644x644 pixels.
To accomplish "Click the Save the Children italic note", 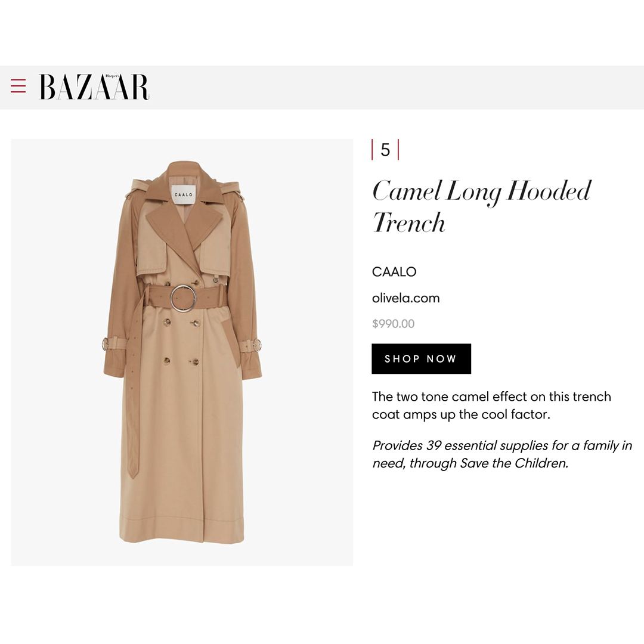I will (502, 454).
